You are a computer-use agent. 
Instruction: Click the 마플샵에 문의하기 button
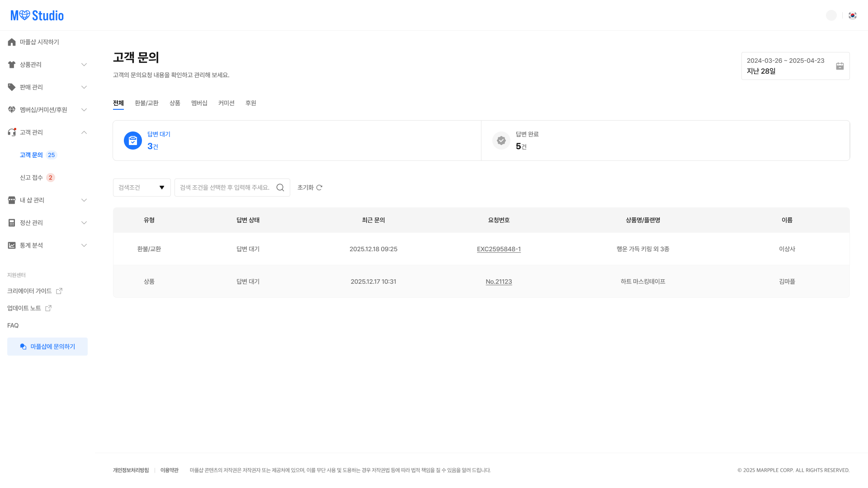pos(47,347)
